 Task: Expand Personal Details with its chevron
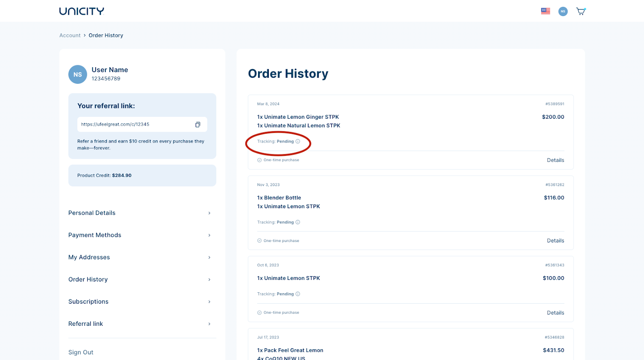209,213
